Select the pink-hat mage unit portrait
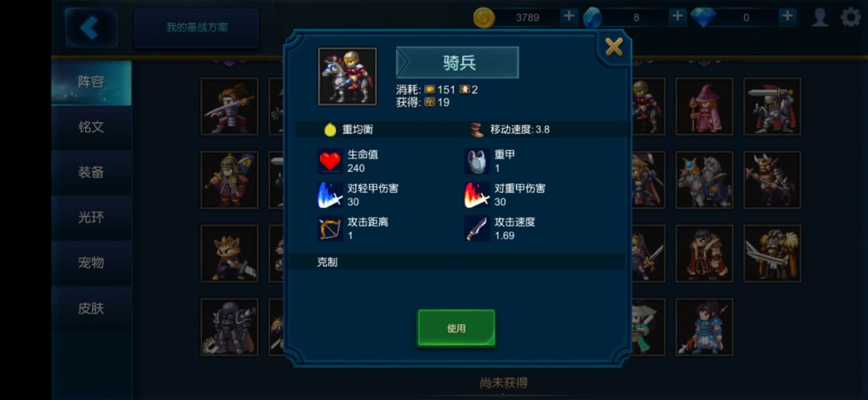This screenshot has width=868, height=400. (704, 106)
